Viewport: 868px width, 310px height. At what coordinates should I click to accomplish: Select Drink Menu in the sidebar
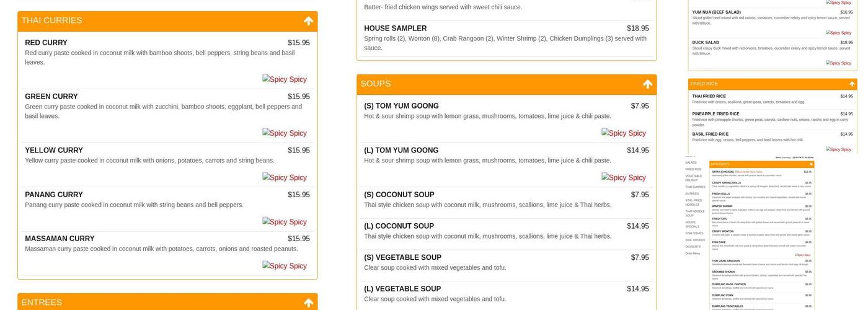tap(693, 253)
